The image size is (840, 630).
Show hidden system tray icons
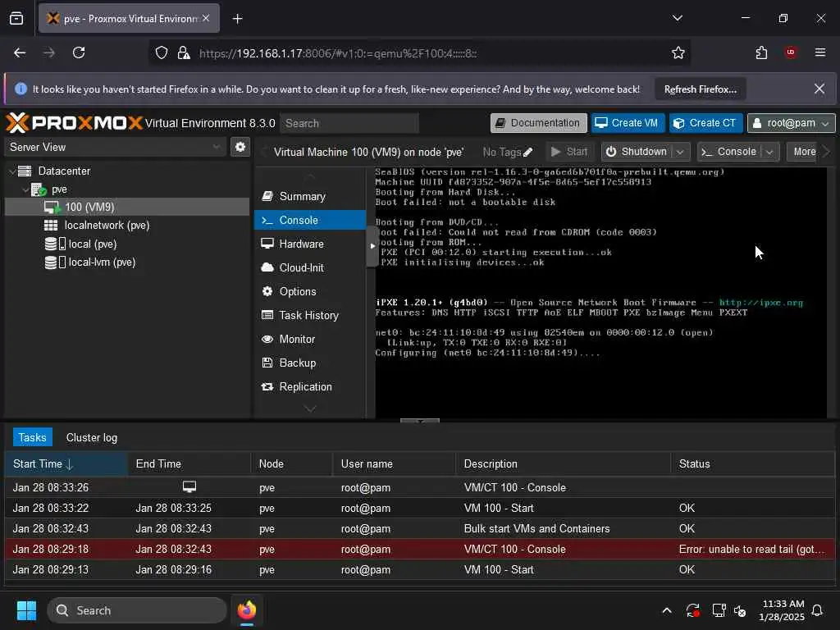pos(667,610)
